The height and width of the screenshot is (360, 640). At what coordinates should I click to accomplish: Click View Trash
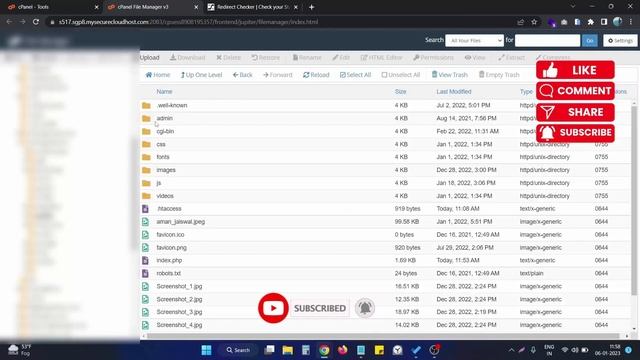[449, 75]
